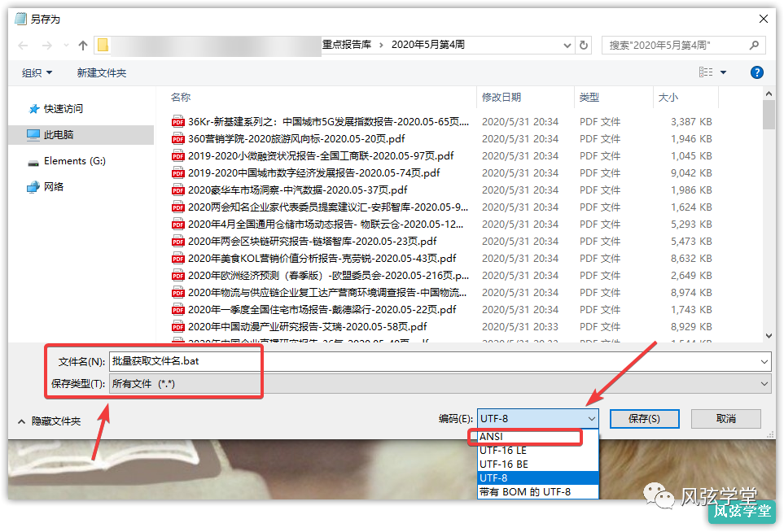Choose 带有 BOM 的 UTF-8 option
Viewport: 784px width, 532px height.
click(x=538, y=492)
